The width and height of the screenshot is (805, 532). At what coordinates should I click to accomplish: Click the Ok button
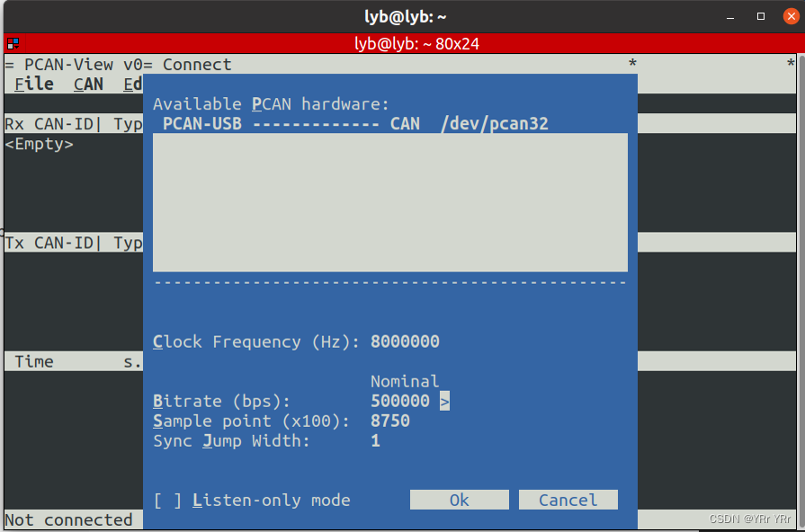(459, 500)
